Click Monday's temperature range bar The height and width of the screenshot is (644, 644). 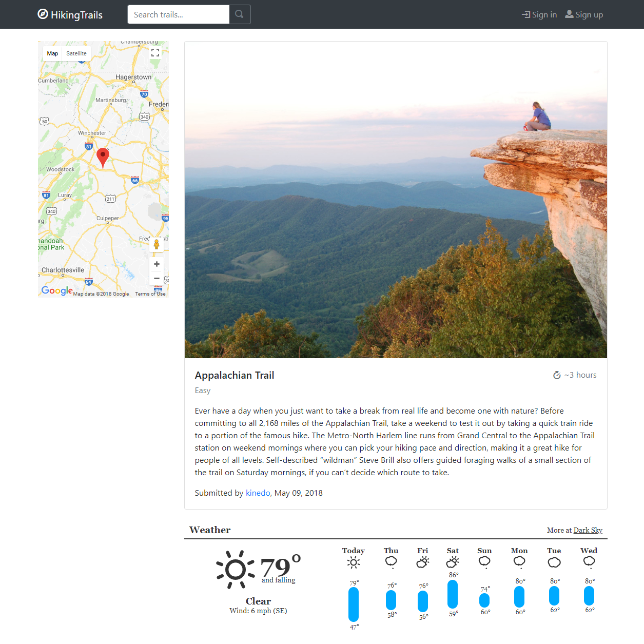tap(519, 597)
